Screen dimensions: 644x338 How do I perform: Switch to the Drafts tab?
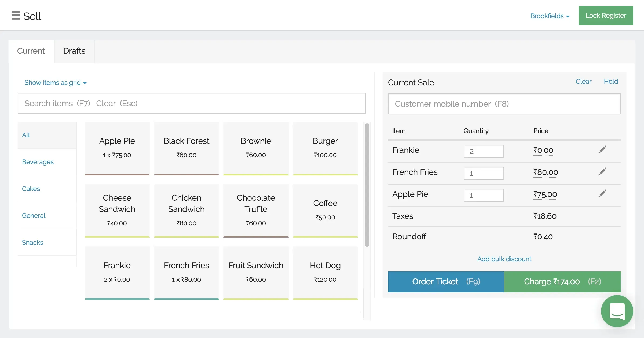coord(74,51)
